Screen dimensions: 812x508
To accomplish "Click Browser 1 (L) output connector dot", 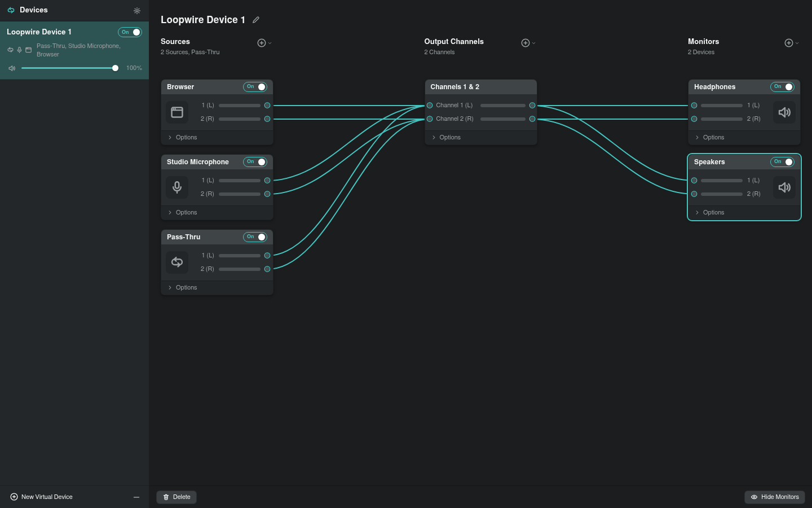I will pyautogui.click(x=267, y=106).
